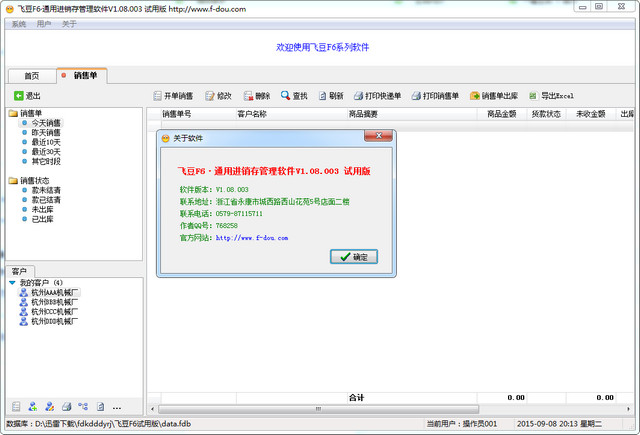Viewport: 640px width, 435px height.
Task: Click the add customer icon with green plus
Action: [33, 406]
